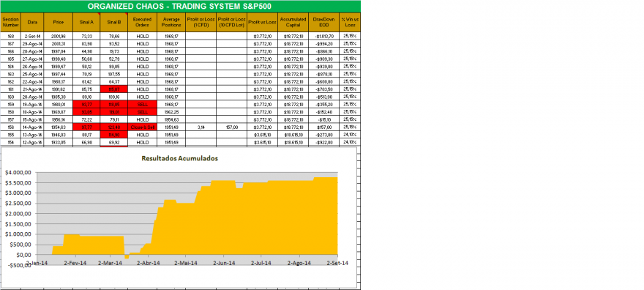Select the red Sinal A cell in the 19-Ago-14 row
Image resolution: width=644 pixels, height=290 pixels.
click(86, 104)
